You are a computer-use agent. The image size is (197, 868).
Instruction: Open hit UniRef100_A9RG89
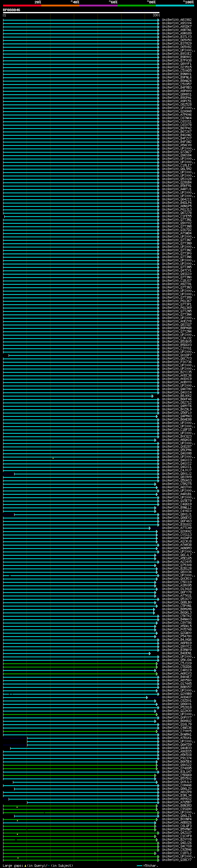pos(177,33)
